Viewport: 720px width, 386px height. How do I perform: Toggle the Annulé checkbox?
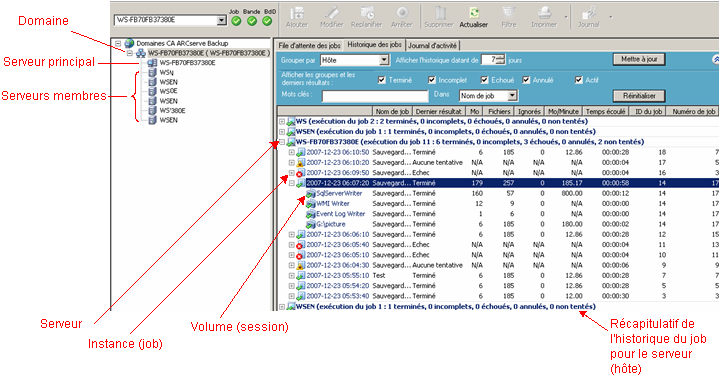pyautogui.click(x=526, y=80)
